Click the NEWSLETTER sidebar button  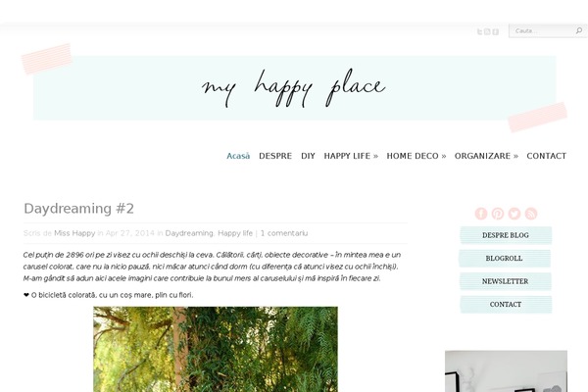(506, 281)
